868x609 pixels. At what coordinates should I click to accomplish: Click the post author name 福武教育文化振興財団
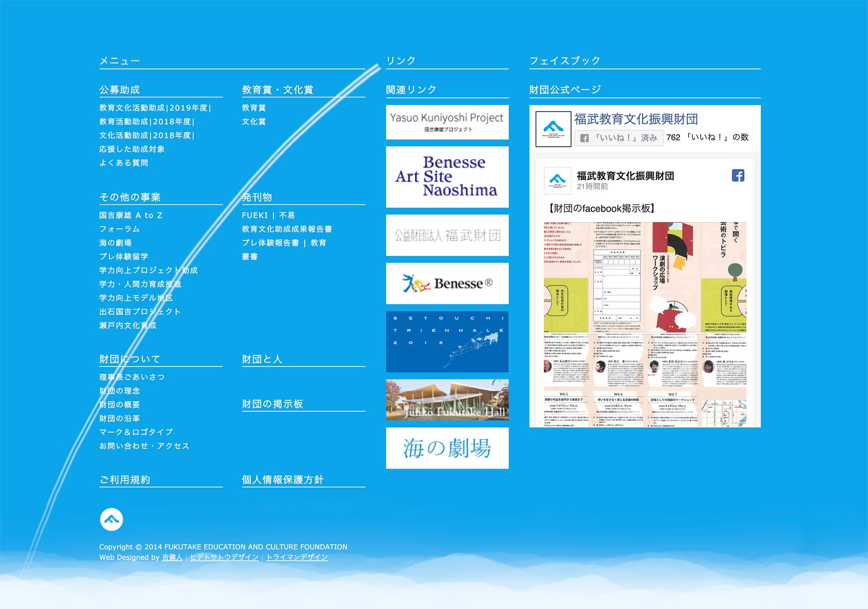point(625,176)
